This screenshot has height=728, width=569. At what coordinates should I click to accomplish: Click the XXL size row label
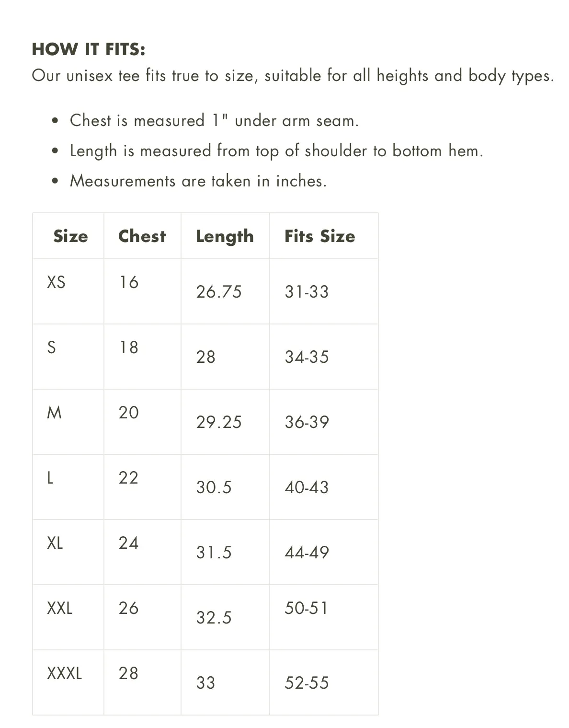pos(59,608)
